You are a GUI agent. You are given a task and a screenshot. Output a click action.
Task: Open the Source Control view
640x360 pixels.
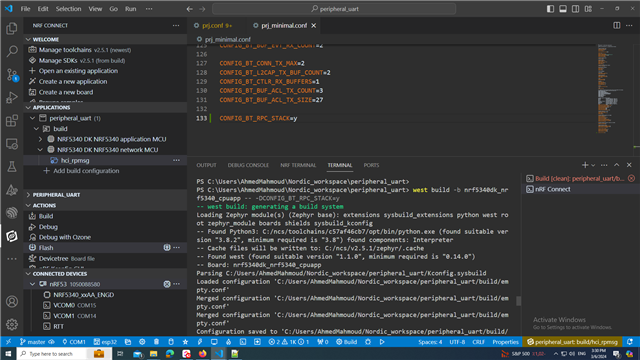[x=12, y=75]
